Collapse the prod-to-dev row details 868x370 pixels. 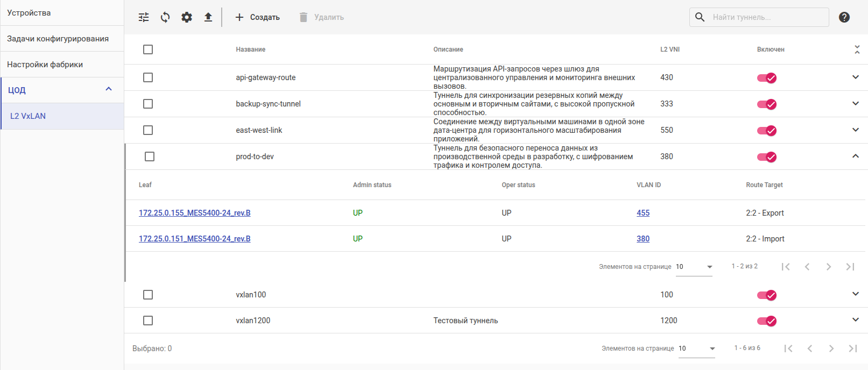(x=856, y=156)
